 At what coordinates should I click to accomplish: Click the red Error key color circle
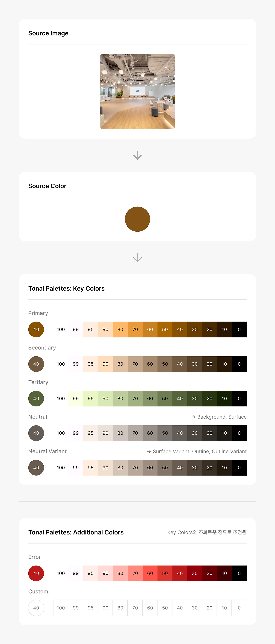pos(36,573)
